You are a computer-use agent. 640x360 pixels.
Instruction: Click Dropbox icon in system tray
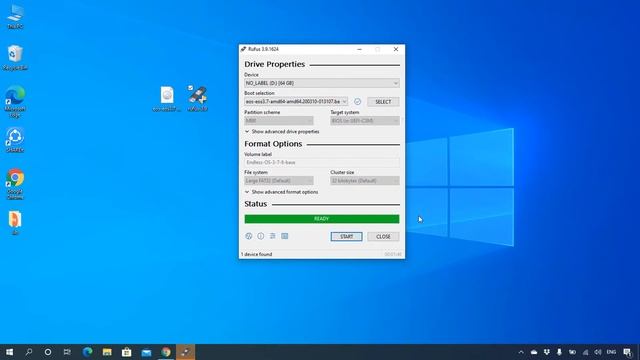[547, 352]
